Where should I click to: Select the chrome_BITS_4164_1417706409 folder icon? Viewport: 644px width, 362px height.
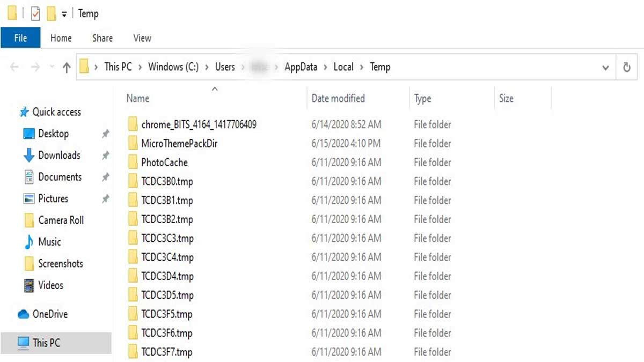pyautogui.click(x=133, y=124)
